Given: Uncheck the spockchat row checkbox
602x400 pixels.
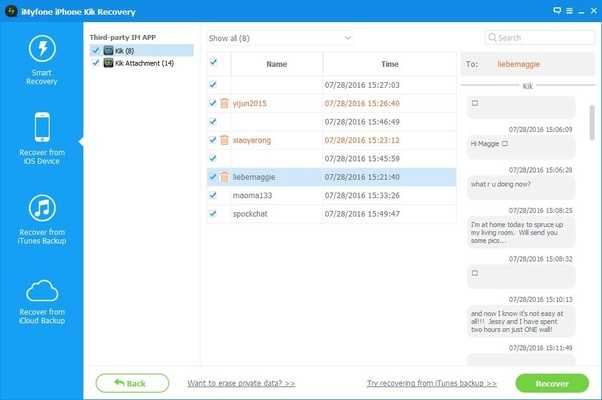Looking at the screenshot, I should (x=212, y=214).
